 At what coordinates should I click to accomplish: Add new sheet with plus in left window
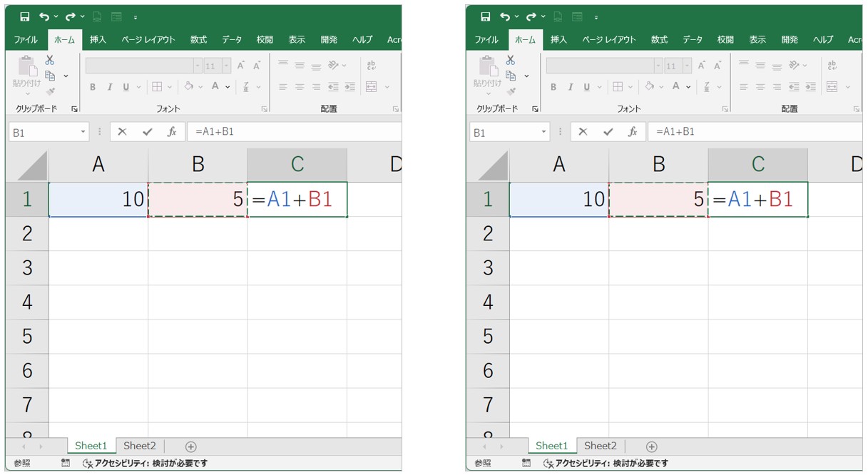190,446
